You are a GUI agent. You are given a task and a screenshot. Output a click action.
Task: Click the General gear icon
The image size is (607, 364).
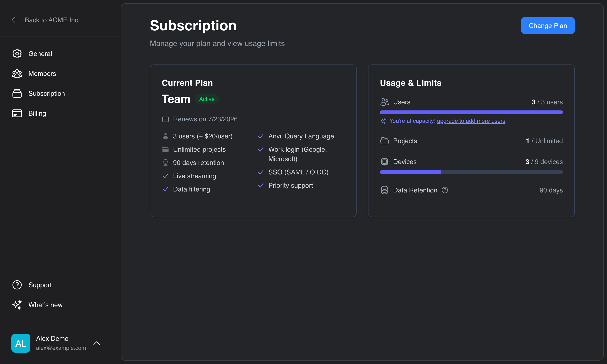point(17,54)
